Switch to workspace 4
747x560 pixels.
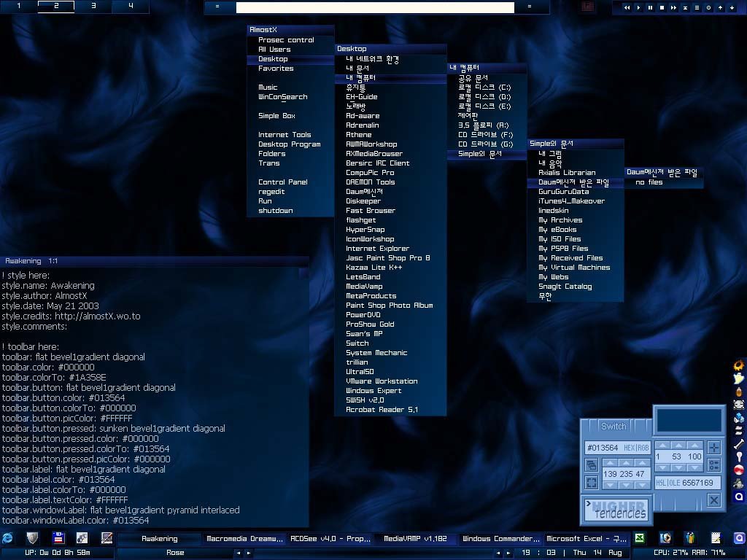click(131, 6)
